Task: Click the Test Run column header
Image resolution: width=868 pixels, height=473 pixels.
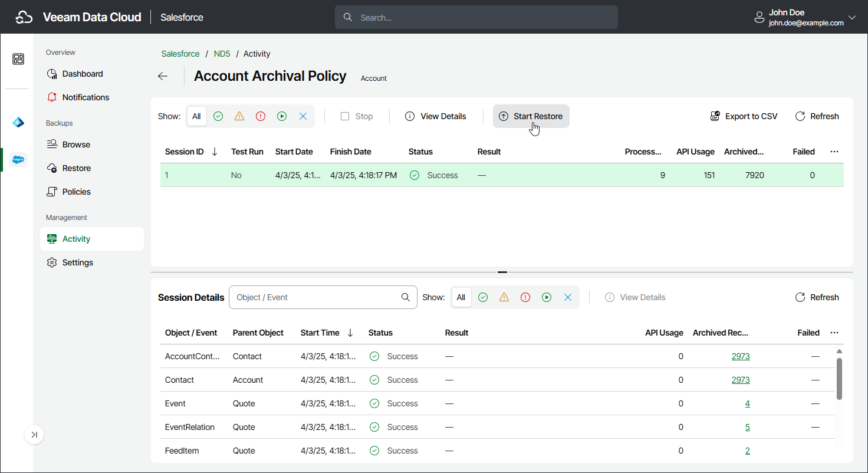Action: pyautogui.click(x=247, y=152)
